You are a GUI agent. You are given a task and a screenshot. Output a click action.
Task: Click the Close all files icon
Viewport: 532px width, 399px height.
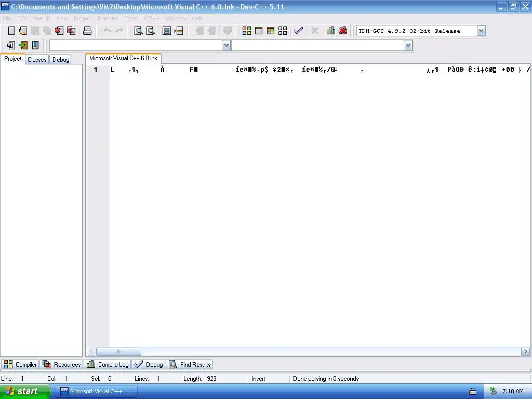tap(71, 31)
